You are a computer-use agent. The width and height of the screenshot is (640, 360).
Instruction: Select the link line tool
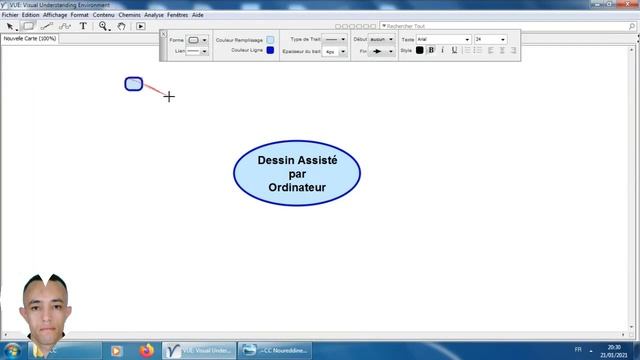47,27
